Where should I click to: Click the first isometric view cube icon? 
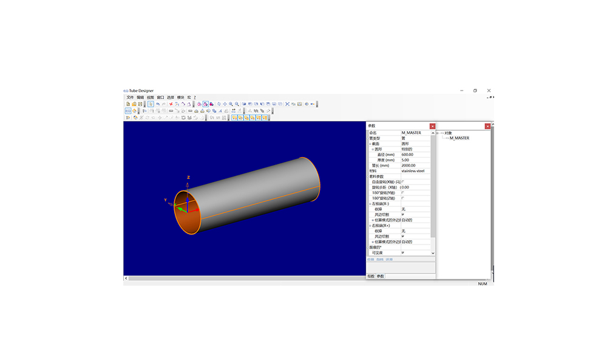coord(244,104)
